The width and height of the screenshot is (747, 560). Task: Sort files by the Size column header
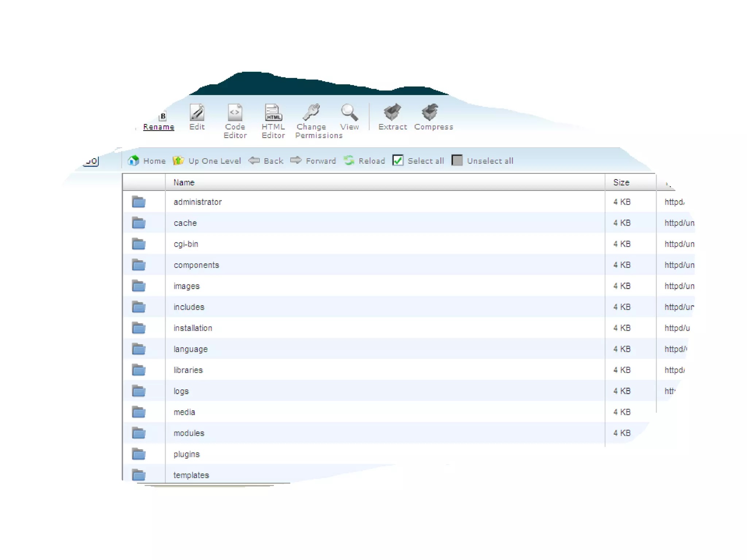coord(621,182)
